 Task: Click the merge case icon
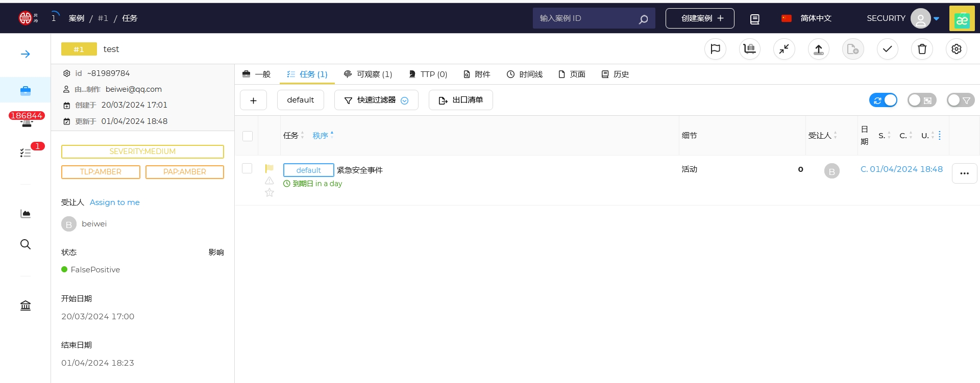point(750,49)
